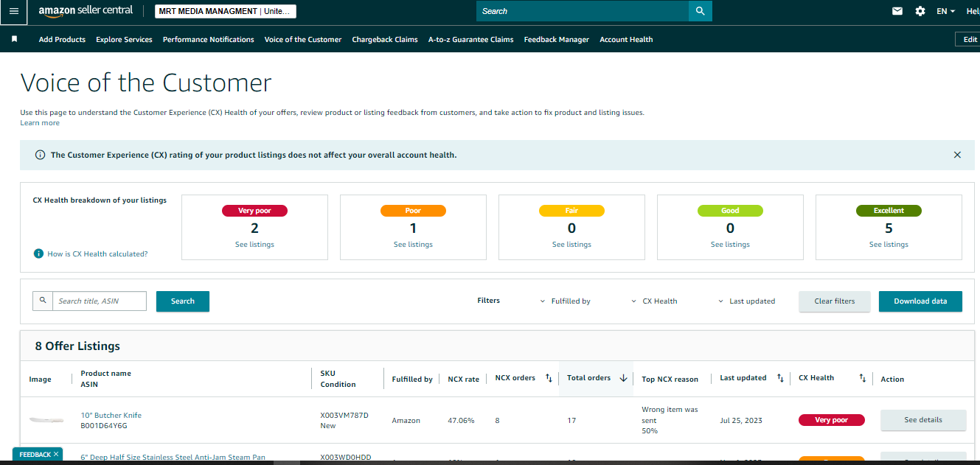This screenshot has width=980, height=465.
Task: See listings under Fair
Action: 571,245
